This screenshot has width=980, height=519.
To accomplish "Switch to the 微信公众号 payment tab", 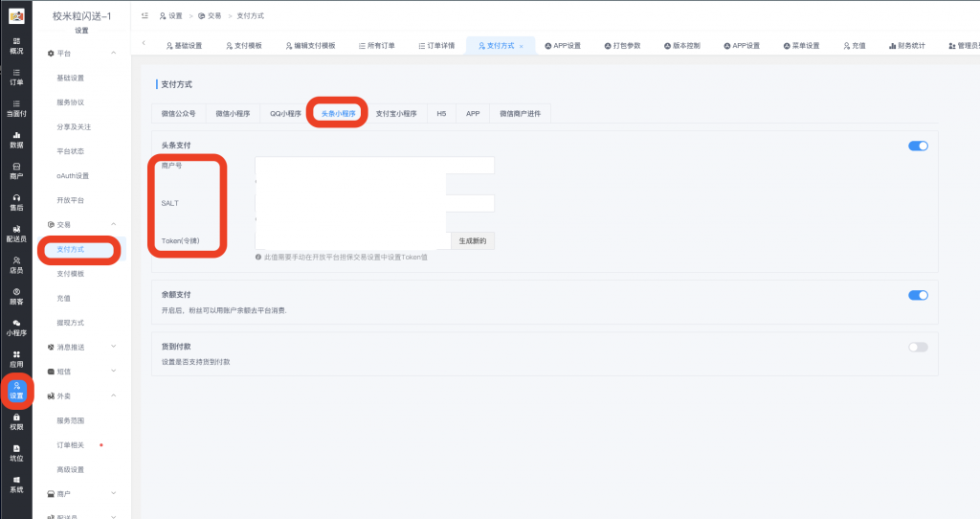I will point(179,114).
